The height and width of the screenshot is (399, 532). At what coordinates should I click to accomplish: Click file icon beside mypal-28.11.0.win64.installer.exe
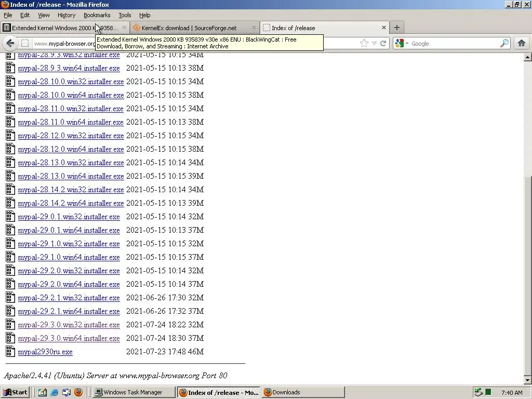10,122
